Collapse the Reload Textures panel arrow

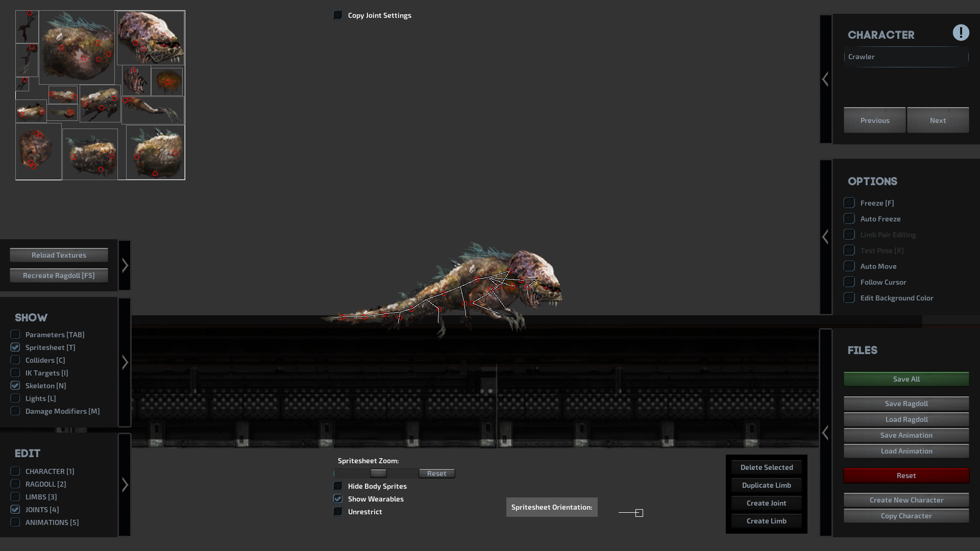[x=125, y=265]
